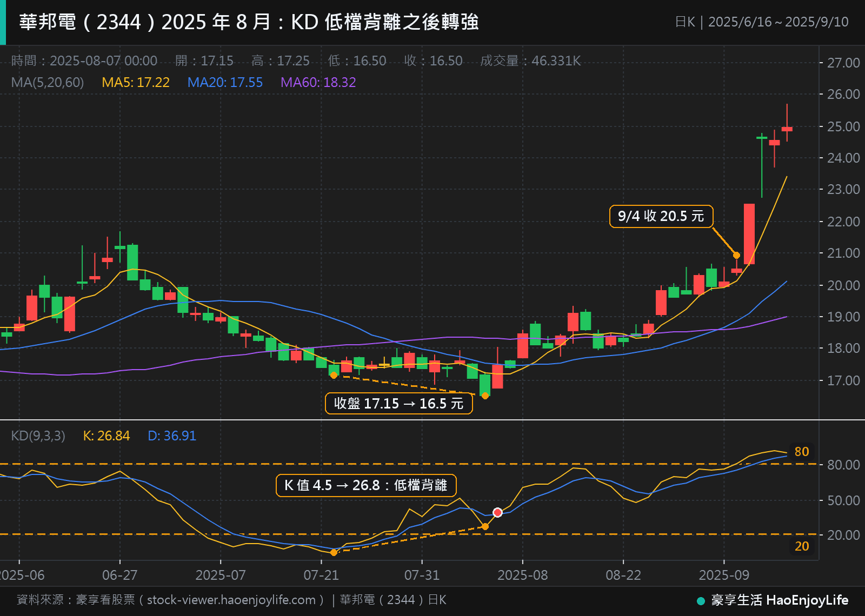Click the 20 oversold line tag
The height and width of the screenshot is (616, 865).
(802, 546)
